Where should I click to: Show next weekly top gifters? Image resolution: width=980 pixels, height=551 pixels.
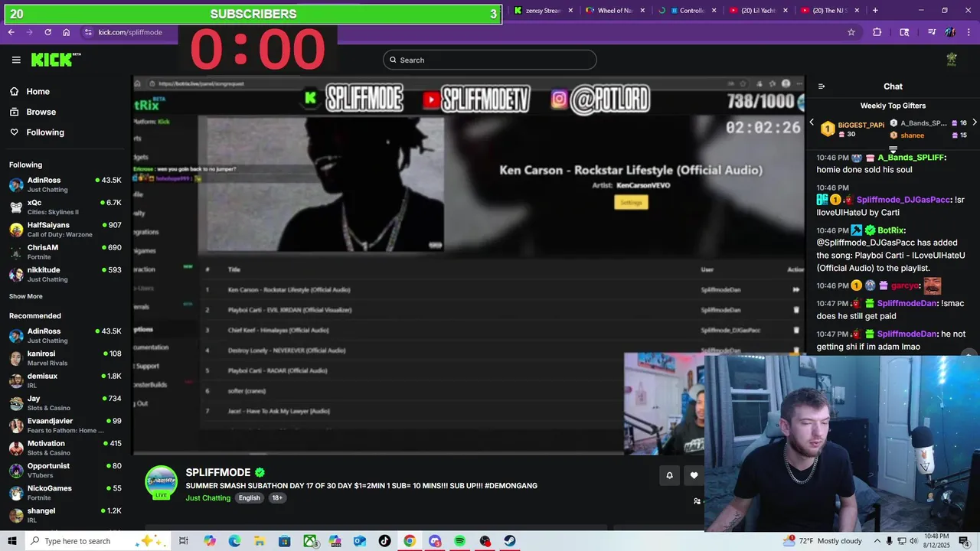974,122
